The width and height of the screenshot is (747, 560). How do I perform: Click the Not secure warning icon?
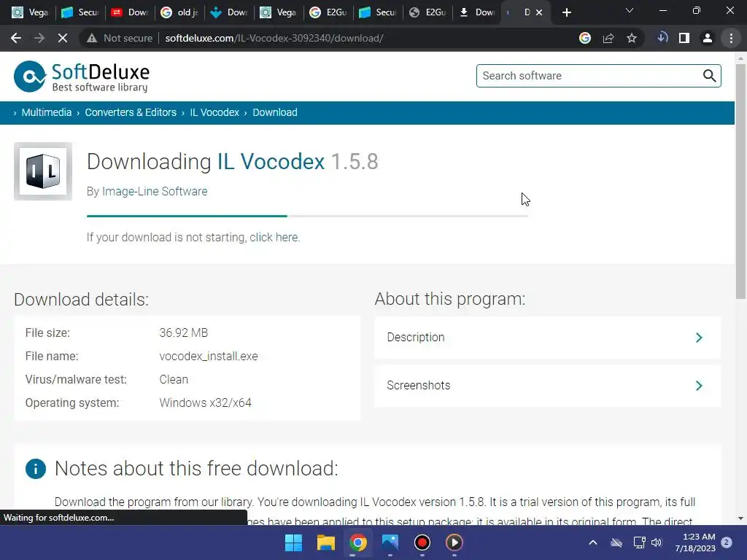pyautogui.click(x=92, y=38)
